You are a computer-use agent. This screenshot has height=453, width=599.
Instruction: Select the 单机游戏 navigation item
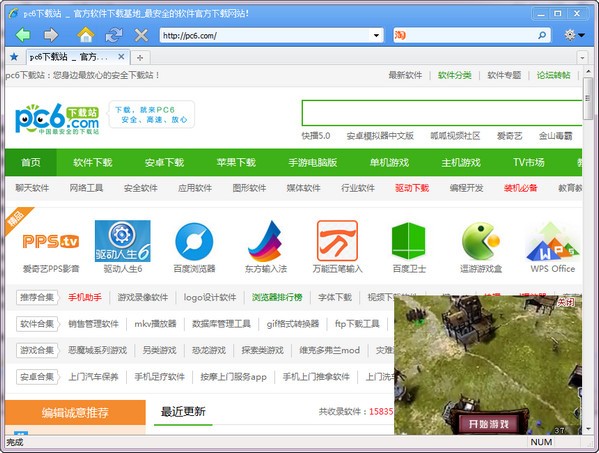click(x=389, y=162)
